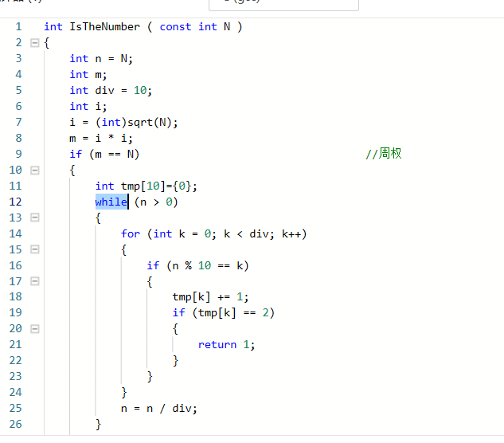Click the dropdown box at top of editor
Screen dimensions: 504x443
coord(283,5)
